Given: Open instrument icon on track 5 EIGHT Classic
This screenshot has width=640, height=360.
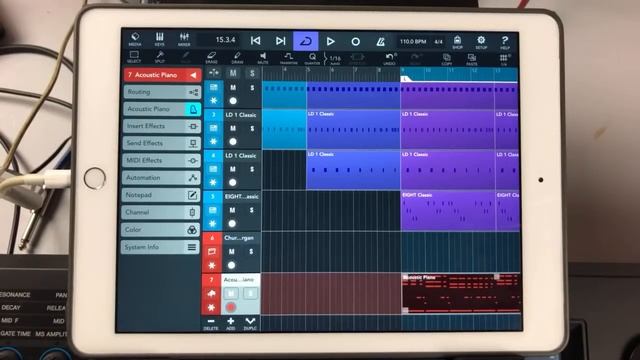Looking at the screenshot, I should [213, 210].
